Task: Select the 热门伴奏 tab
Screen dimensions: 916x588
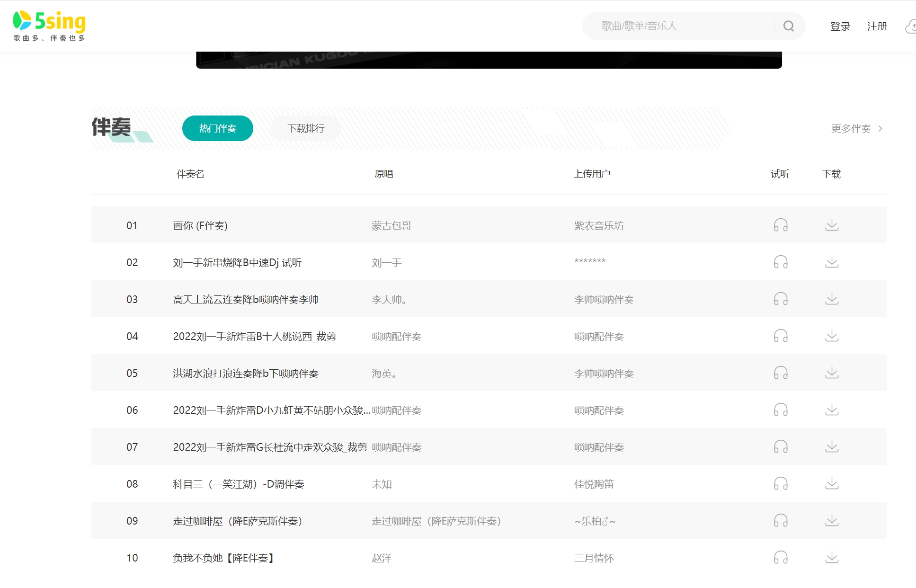Action: 218,128
